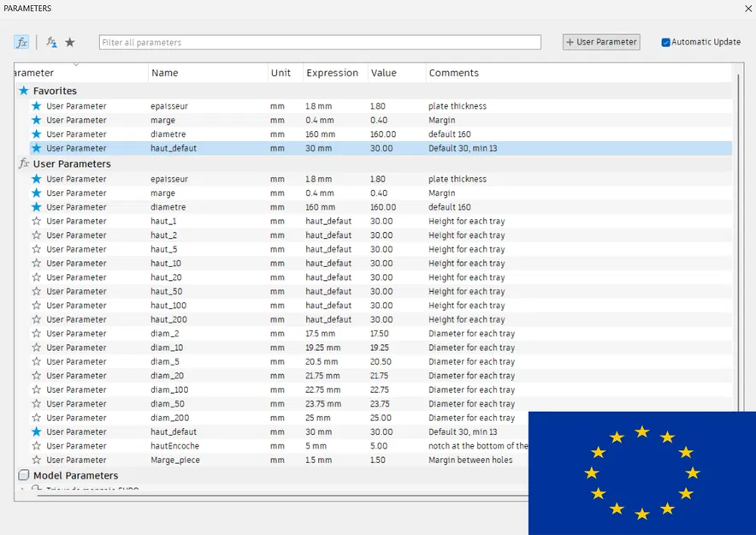
Task: Star the diam_200 parameter
Action: coord(36,418)
